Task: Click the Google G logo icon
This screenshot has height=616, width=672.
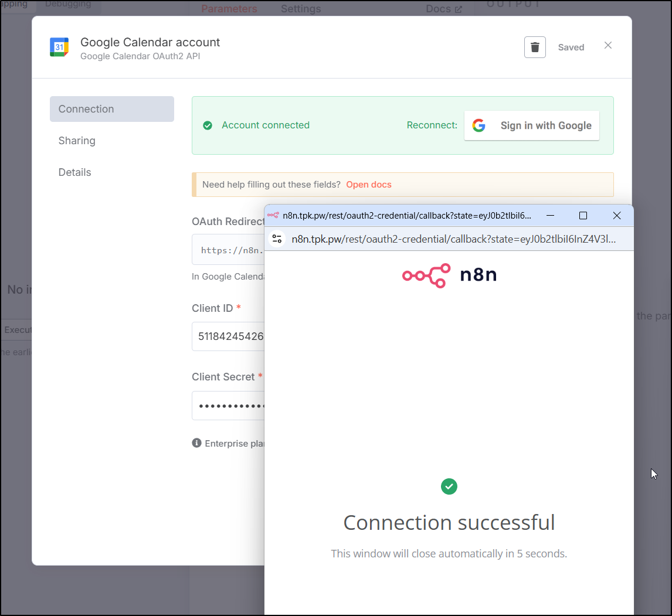Action: point(478,125)
